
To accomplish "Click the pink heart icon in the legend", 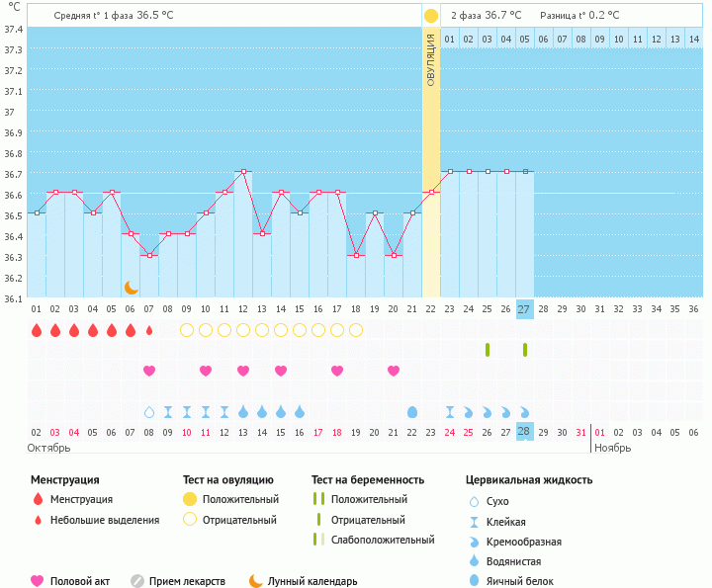I will point(39,581).
